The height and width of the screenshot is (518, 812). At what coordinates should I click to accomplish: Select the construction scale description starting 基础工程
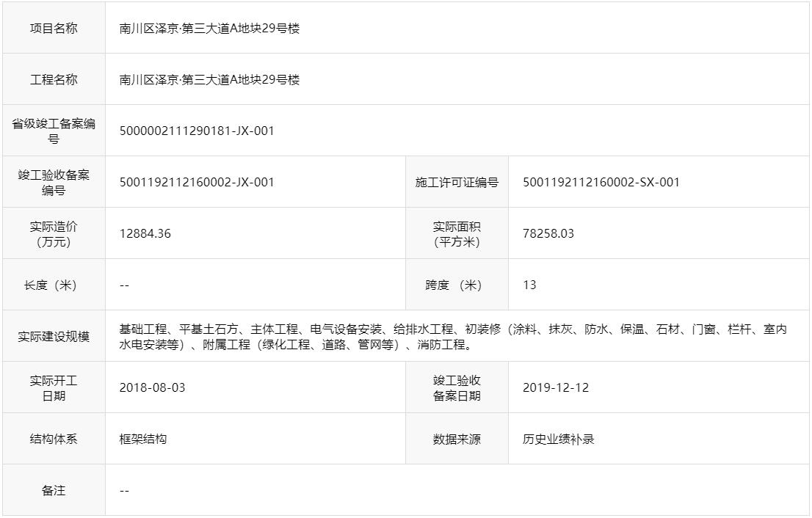click(453, 336)
